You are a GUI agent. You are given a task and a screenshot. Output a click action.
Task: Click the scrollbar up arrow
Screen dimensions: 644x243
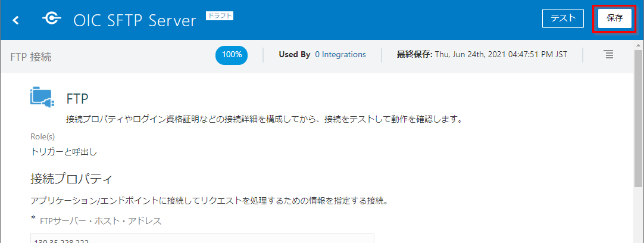tap(639, 45)
